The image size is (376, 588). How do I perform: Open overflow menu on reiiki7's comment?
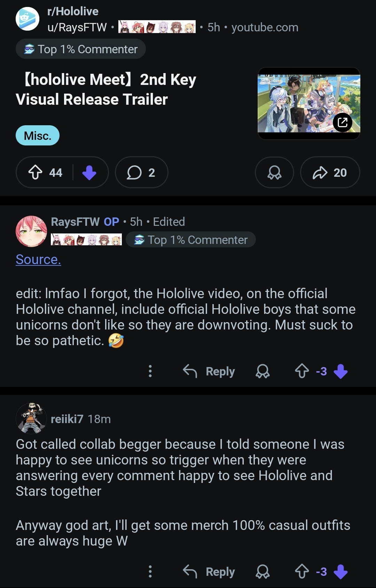point(150,572)
